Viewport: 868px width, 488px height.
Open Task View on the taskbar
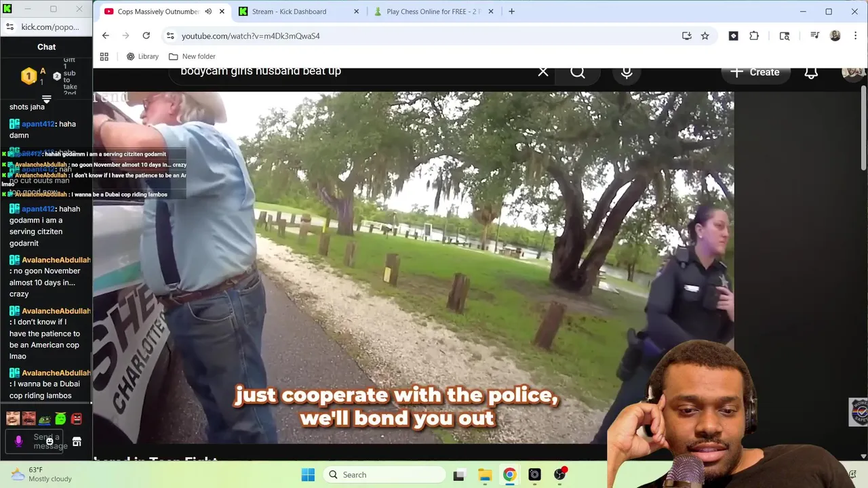click(x=459, y=474)
